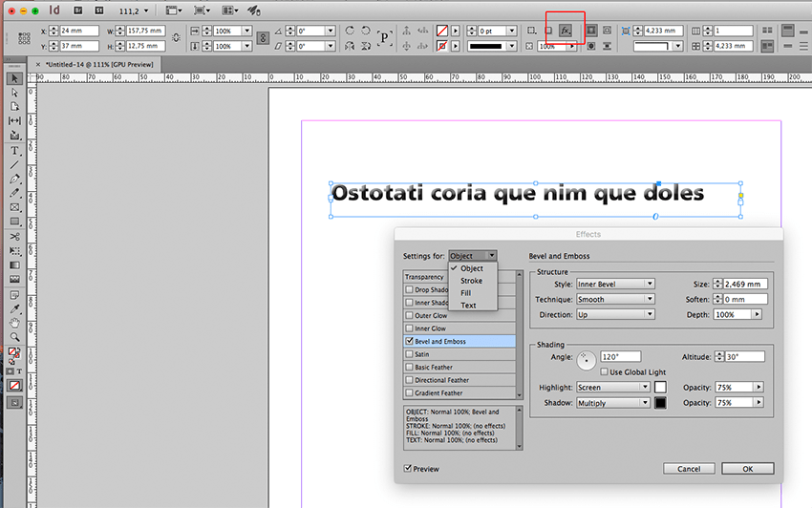Screen dimensions: 812x508
Task: Select the Gap tool
Action: coord(14,120)
